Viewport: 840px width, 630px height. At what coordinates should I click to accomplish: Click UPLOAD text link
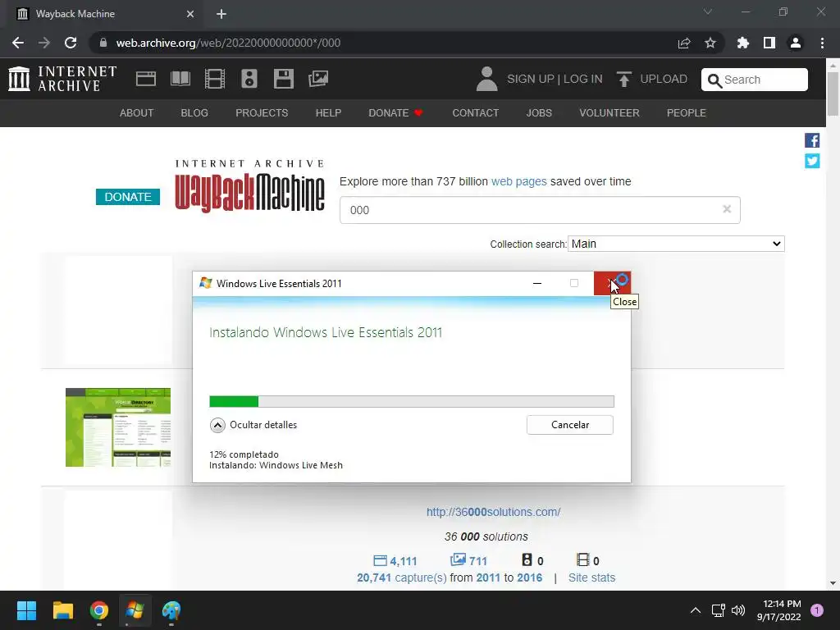[664, 79]
